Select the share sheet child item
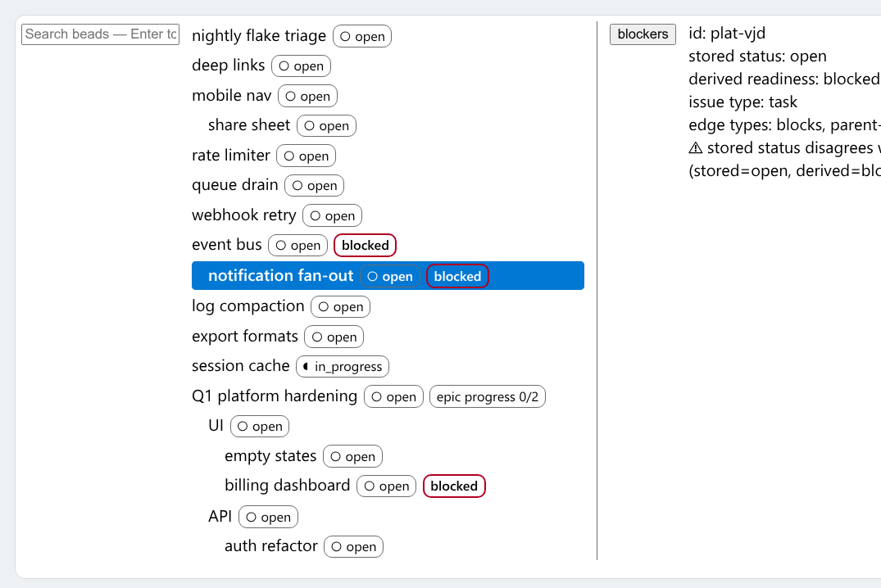Image resolution: width=881 pixels, height=588 pixels. coord(388,126)
